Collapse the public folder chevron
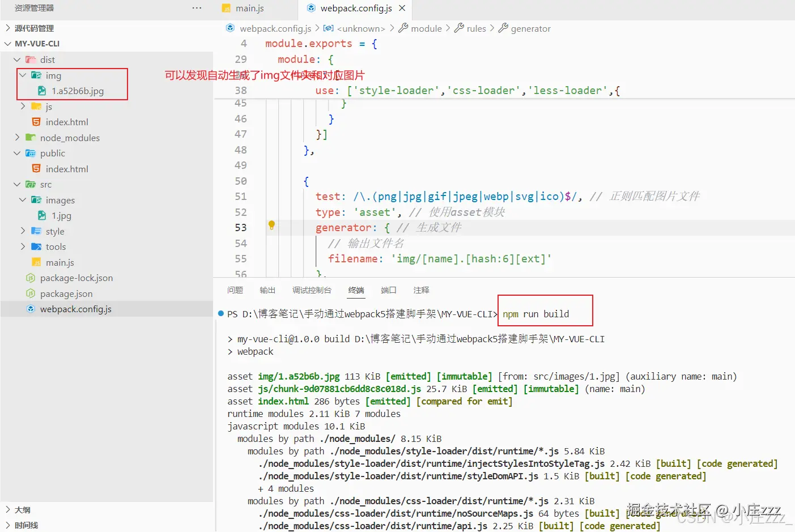This screenshot has height=532, width=795. tap(17, 153)
